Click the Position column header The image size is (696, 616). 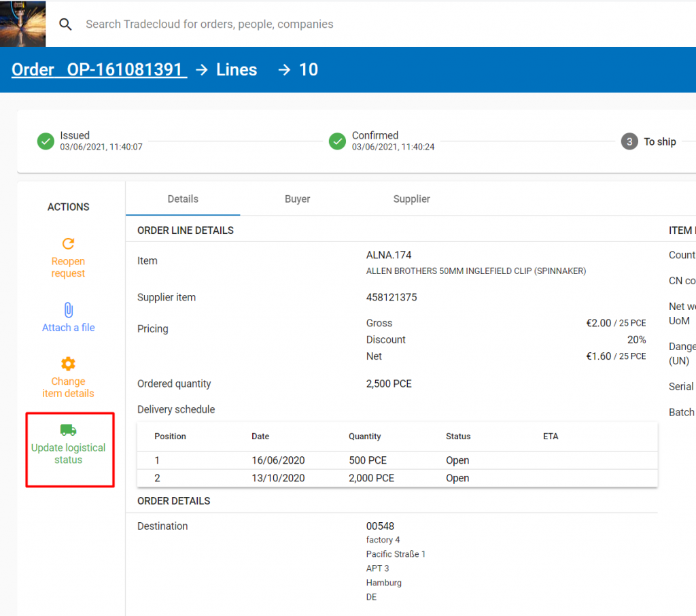click(x=170, y=437)
